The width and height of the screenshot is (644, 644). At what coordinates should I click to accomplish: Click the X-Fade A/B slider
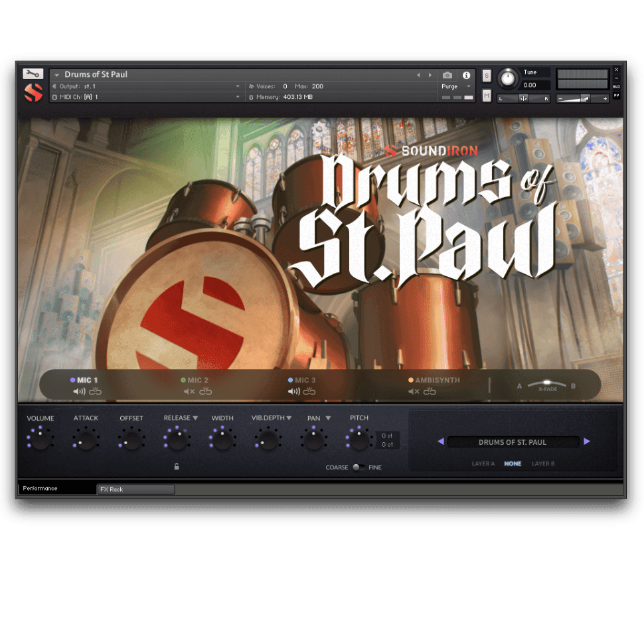click(546, 385)
